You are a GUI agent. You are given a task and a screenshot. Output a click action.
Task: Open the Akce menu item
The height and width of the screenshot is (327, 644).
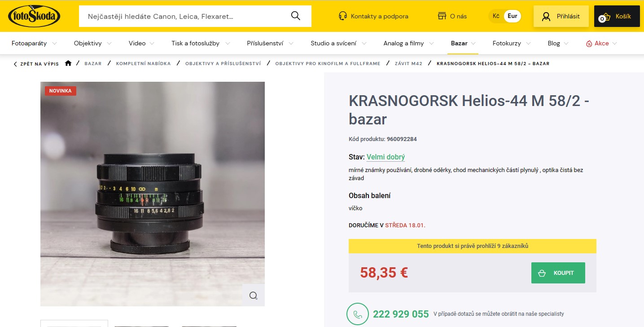(601, 44)
